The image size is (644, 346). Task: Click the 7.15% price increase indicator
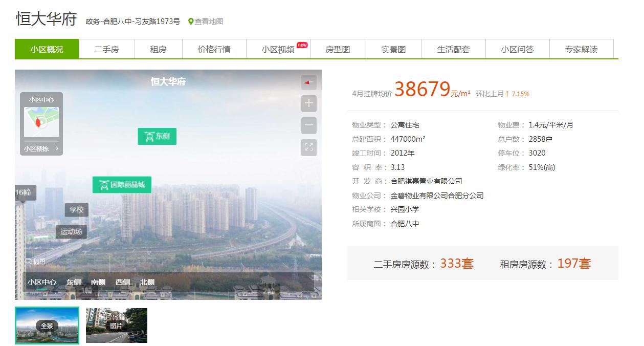point(519,94)
